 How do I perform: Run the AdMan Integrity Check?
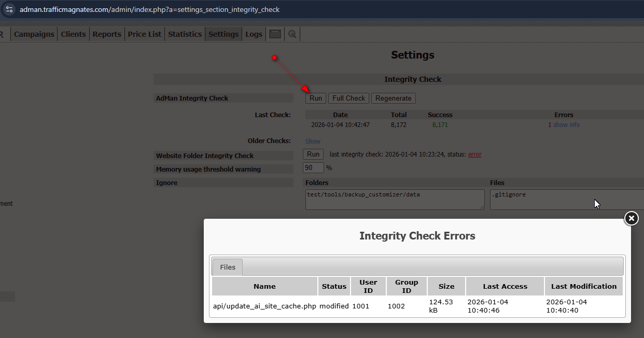tap(316, 98)
